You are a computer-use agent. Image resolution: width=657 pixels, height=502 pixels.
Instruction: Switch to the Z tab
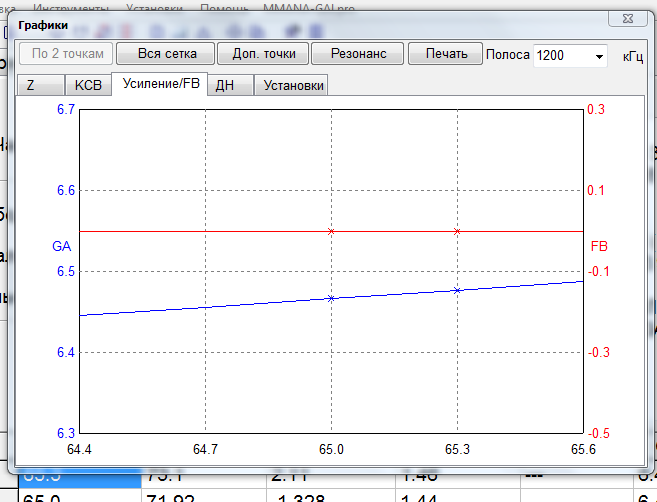click(40, 85)
